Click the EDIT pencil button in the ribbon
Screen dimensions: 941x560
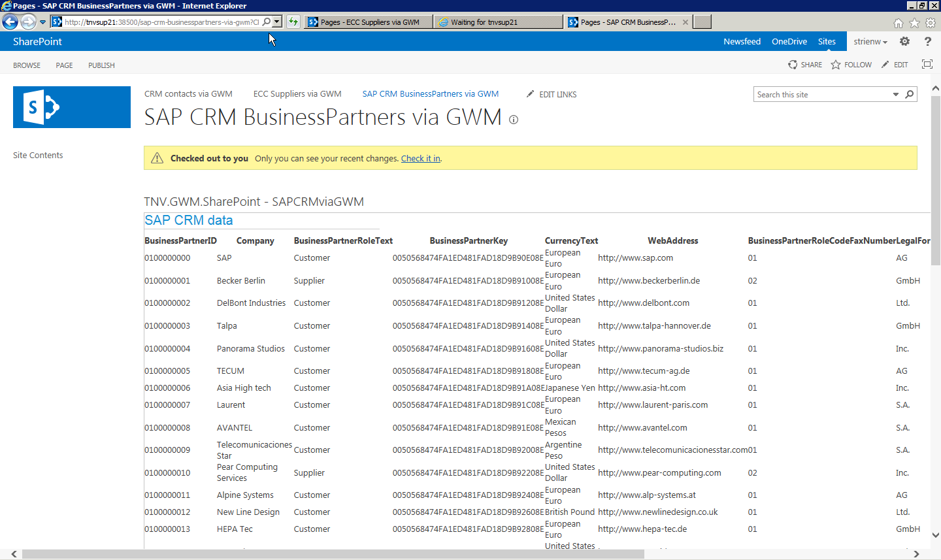[x=895, y=65]
